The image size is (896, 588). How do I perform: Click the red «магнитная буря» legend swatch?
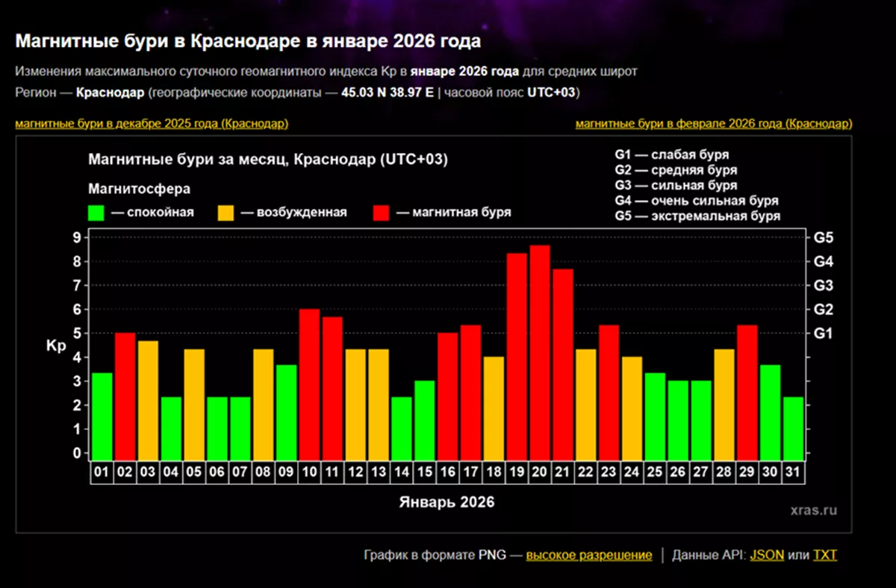(380, 211)
